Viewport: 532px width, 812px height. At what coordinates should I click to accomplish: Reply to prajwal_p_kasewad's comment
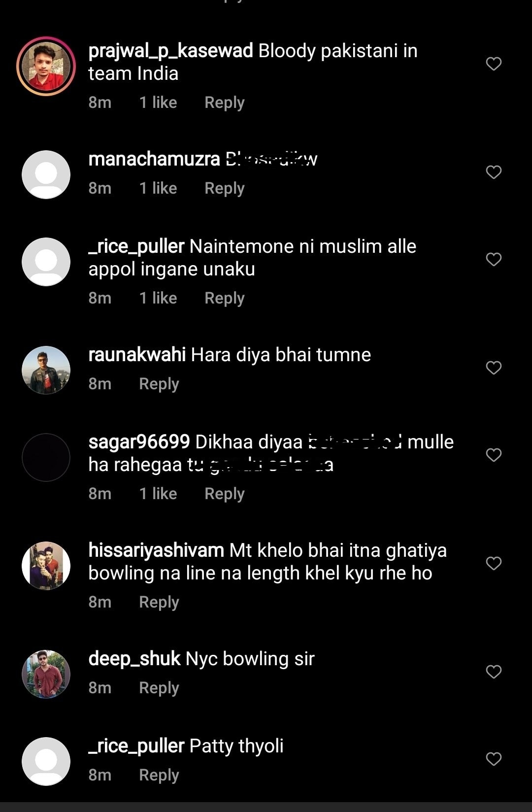(224, 102)
